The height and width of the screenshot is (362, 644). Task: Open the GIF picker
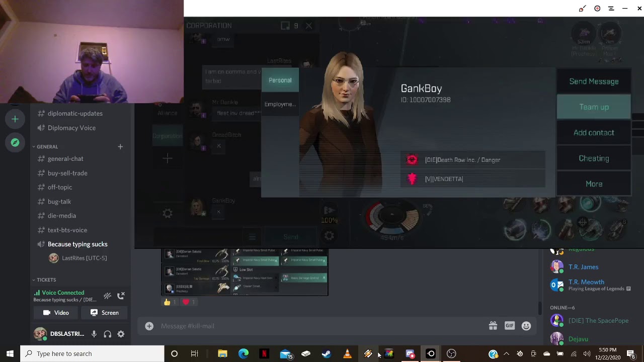510,326
